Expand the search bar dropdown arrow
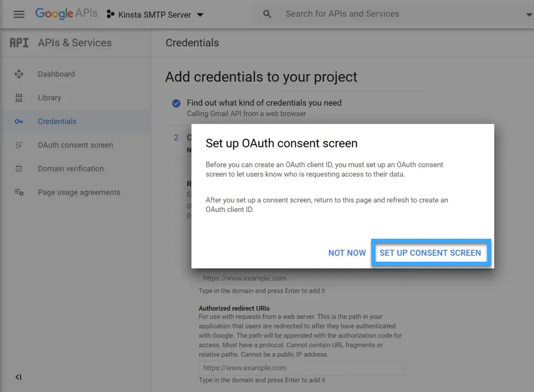The width and height of the screenshot is (534, 392). pyautogui.click(x=529, y=14)
